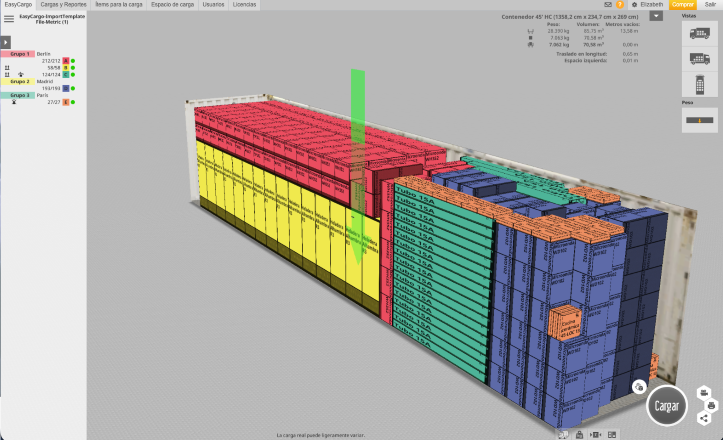Click the yellow B color swatch
Viewport: 723px width, 440px height.
[x=66, y=68]
